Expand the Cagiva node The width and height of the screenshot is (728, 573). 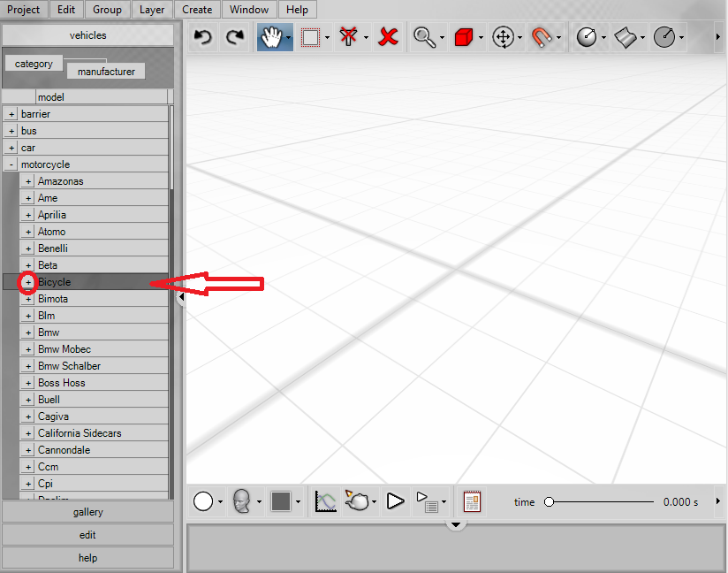[28, 416]
